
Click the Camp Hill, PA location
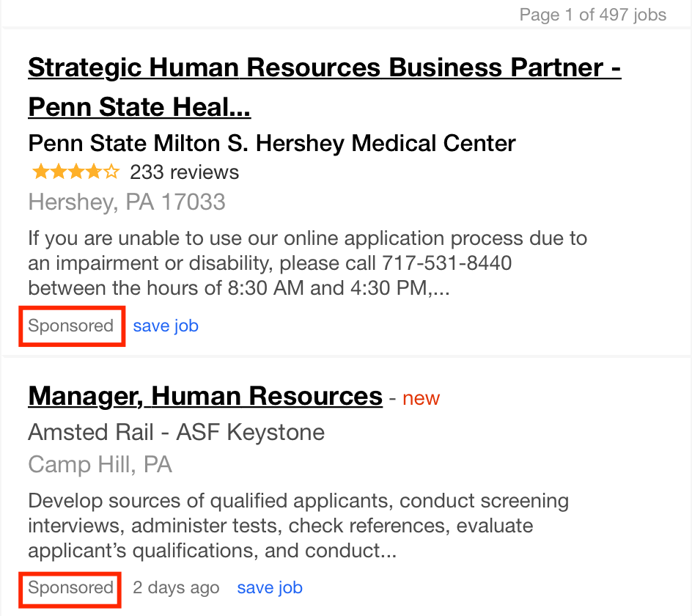[100, 464]
